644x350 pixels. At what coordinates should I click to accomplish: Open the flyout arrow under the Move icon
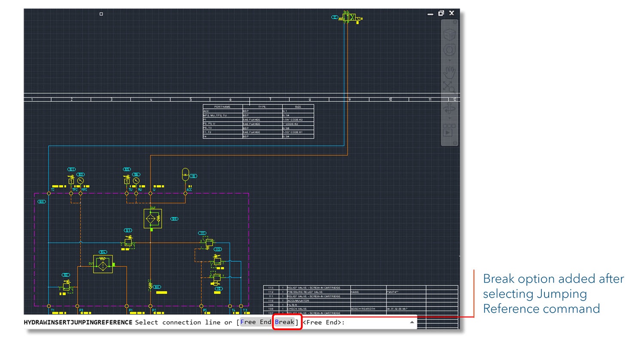(x=450, y=118)
